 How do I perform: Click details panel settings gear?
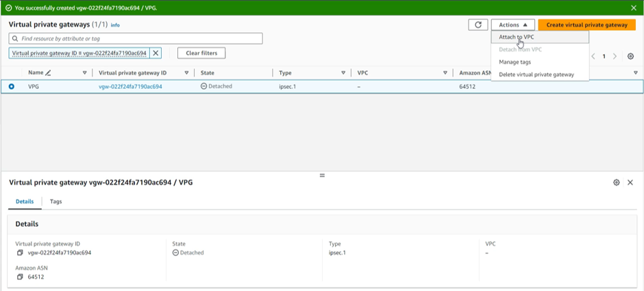coord(617,183)
